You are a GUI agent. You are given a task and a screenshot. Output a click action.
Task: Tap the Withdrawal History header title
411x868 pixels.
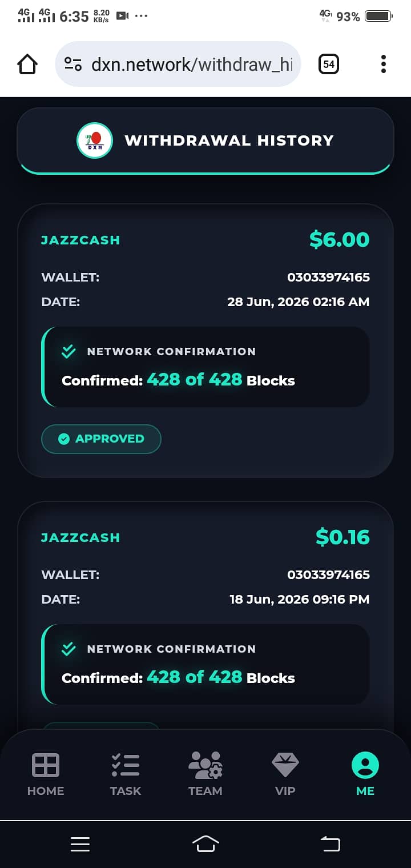tap(229, 140)
